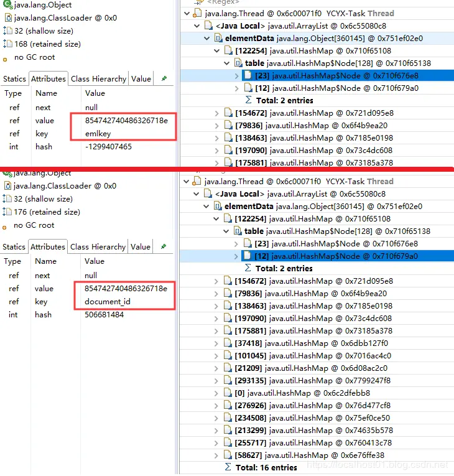
Task: Click the java.lang.ClassLoader @ 0x0 icon in the top inspector
Action: pyautogui.click(x=9, y=18)
